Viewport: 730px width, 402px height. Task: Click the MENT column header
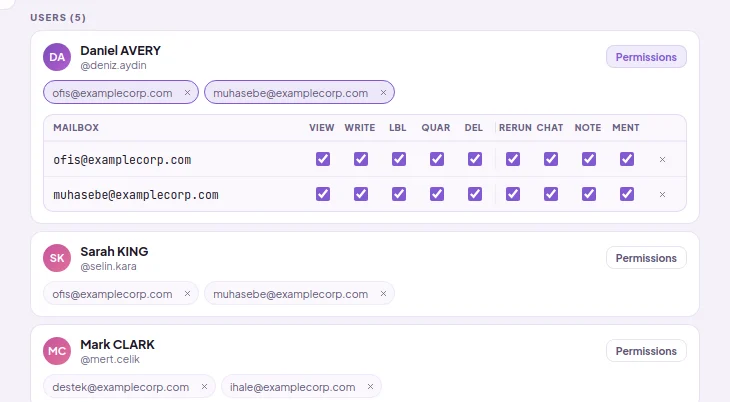[x=626, y=128]
